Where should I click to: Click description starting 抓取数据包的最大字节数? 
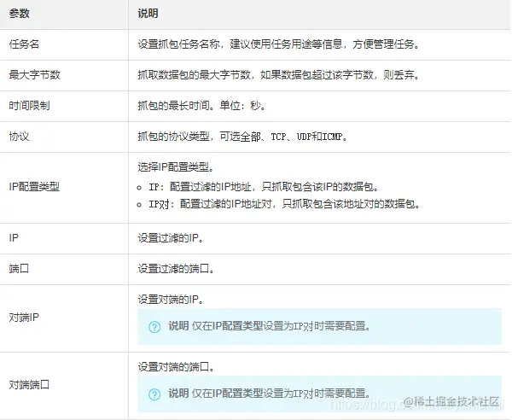[x=279, y=75]
